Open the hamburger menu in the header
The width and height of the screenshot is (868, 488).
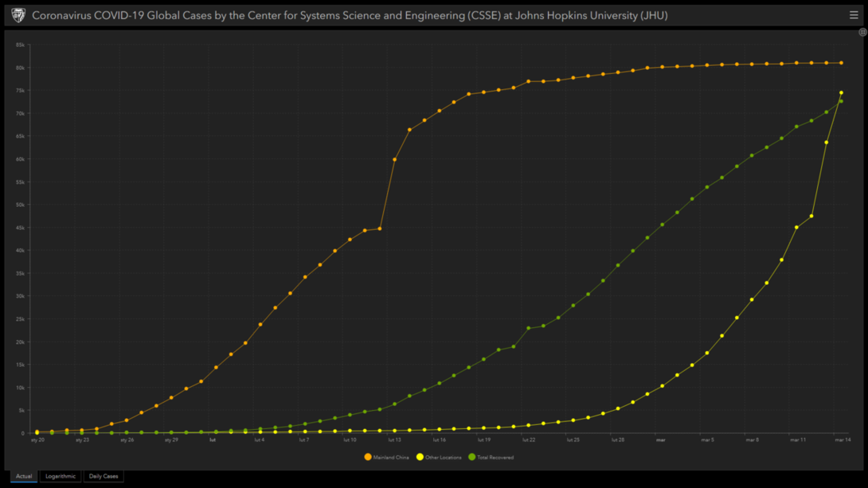pyautogui.click(x=854, y=15)
